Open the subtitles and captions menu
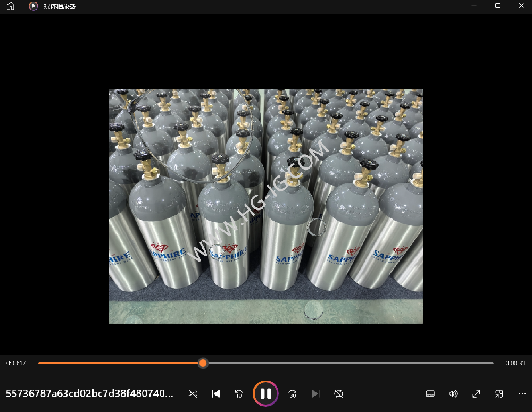Screen dimensions: 532x412 point(430,394)
